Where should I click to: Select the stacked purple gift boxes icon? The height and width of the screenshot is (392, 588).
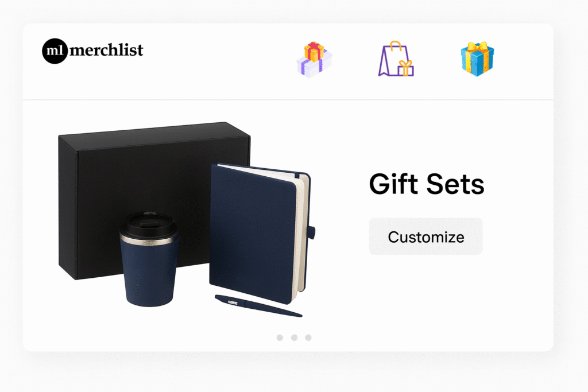(x=314, y=59)
